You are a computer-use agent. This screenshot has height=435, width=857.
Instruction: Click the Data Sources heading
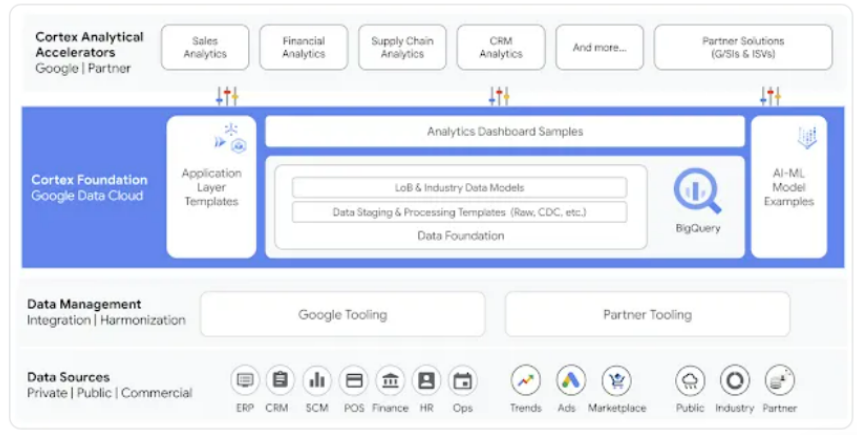tap(68, 377)
